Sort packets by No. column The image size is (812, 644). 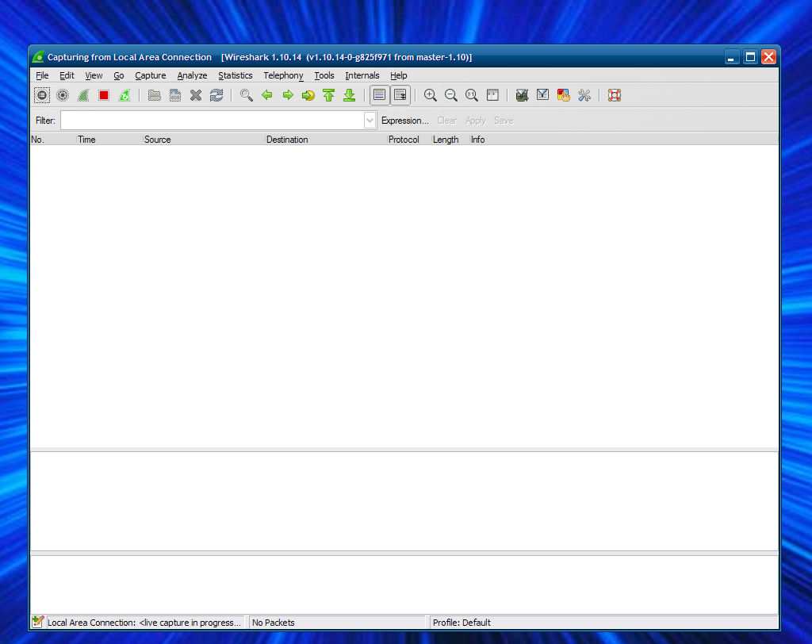(53, 140)
